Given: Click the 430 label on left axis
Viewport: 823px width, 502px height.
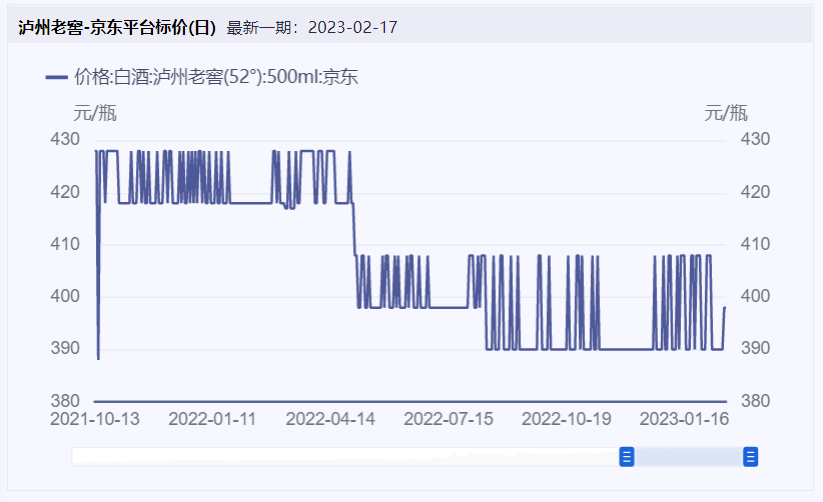Looking at the screenshot, I should (x=65, y=139).
